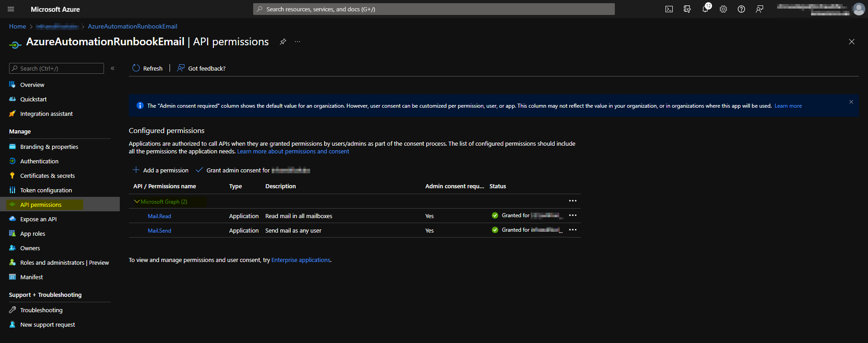Collapse the left navigation menu

coord(113,68)
